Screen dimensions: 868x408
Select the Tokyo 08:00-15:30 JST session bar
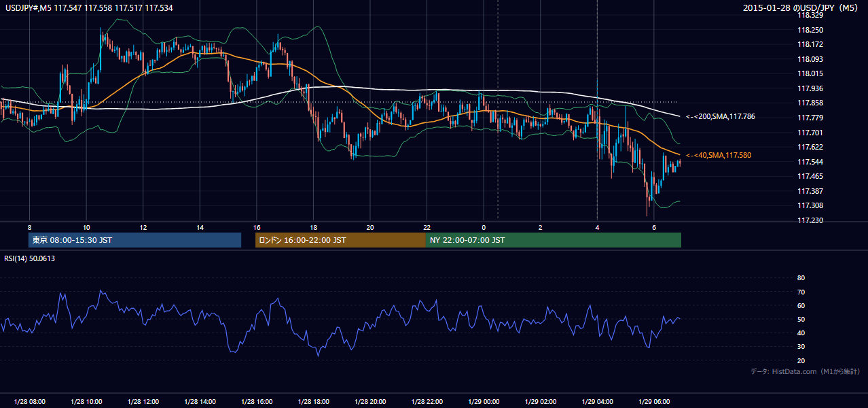tap(135, 240)
